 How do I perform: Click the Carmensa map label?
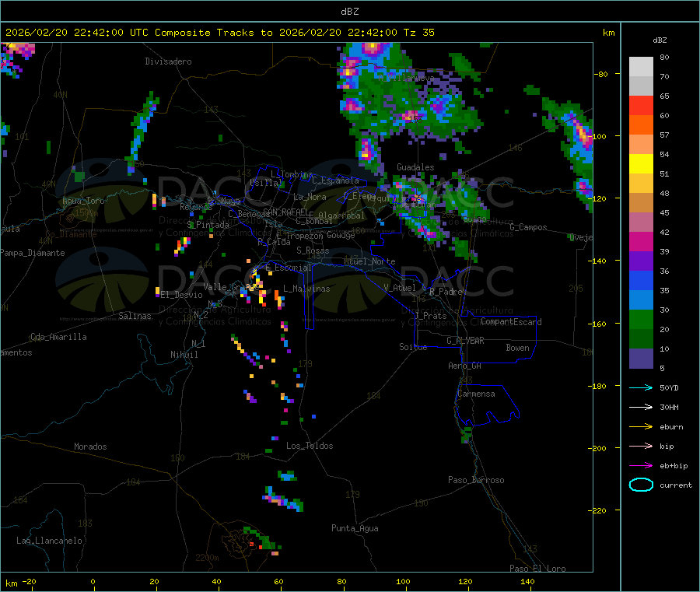(x=476, y=394)
